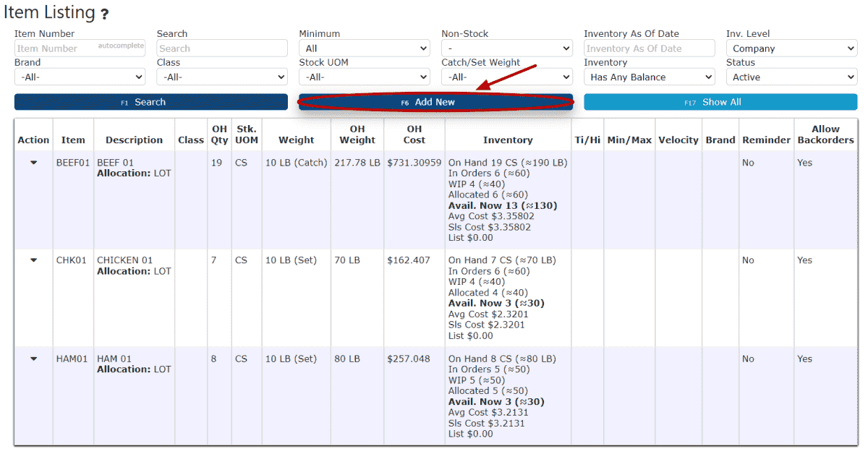Image resolution: width=868 pixels, height=454 pixels.
Task: Open action menu arrow for BEEF01
Action: click(x=33, y=163)
